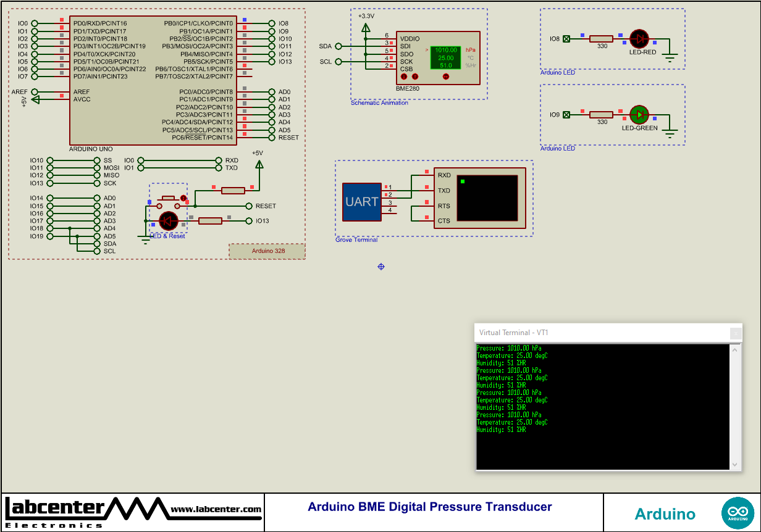Image resolution: width=761 pixels, height=532 pixels.
Task: Click the blue origin crosshair marker
Action: tap(381, 266)
